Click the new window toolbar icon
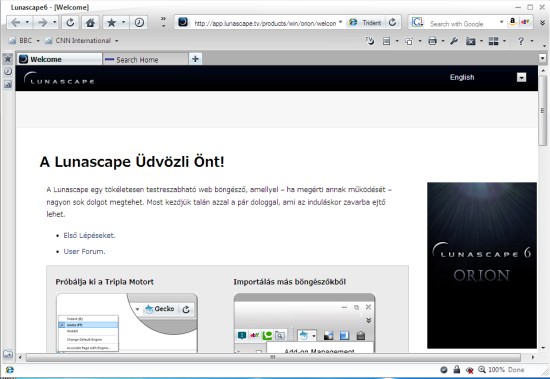 [409, 41]
